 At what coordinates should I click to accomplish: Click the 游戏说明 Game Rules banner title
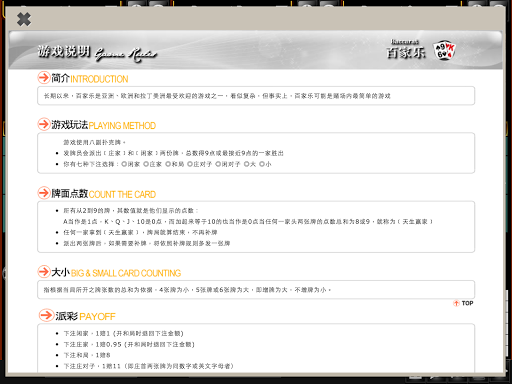click(x=97, y=53)
